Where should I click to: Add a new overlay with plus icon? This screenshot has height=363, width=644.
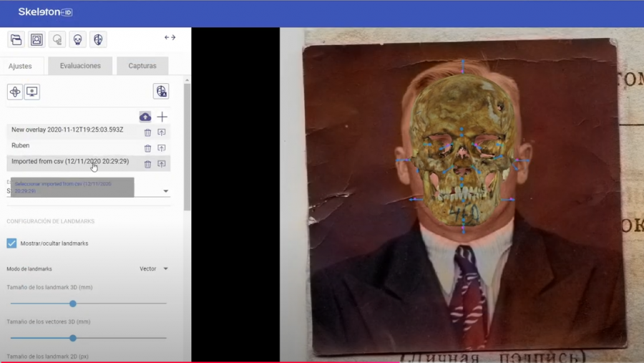pos(162,117)
